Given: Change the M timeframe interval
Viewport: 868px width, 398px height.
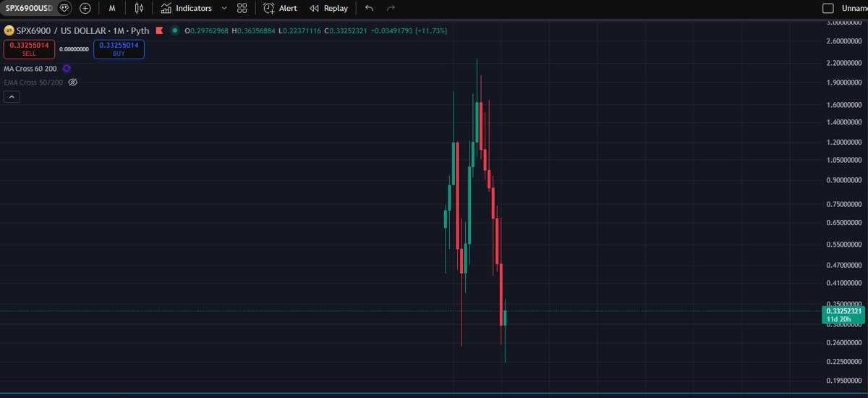Looking at the screenshot, I should [112, 8].
